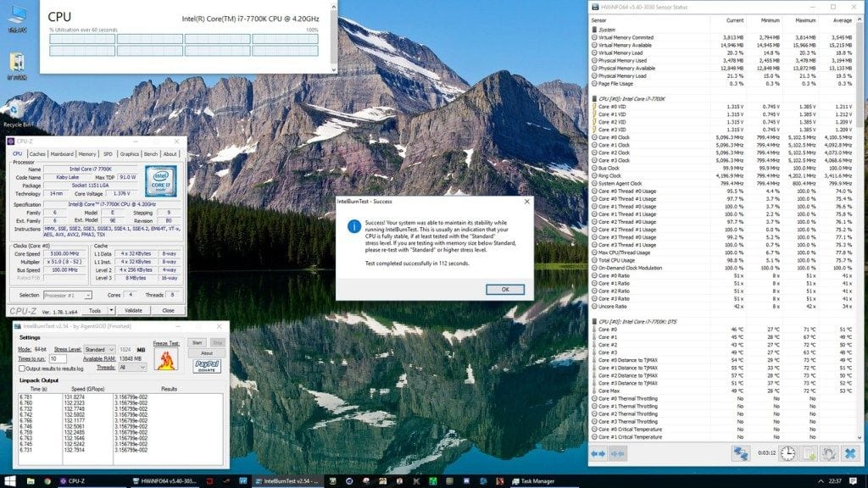The height and width of the screenshot is (488, 868).
Task: Click the flame Freeze Test icon
Action: click(165, 359)
